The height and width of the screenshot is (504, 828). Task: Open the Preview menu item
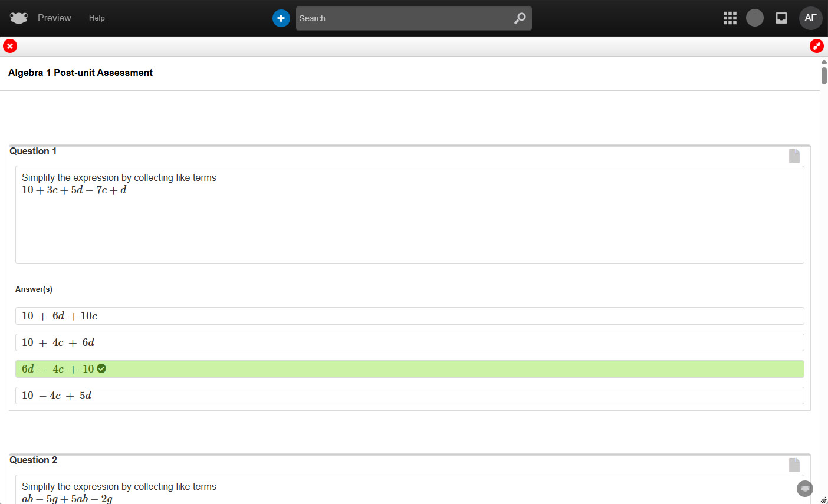pyautogui.click(x=54, y=18)
